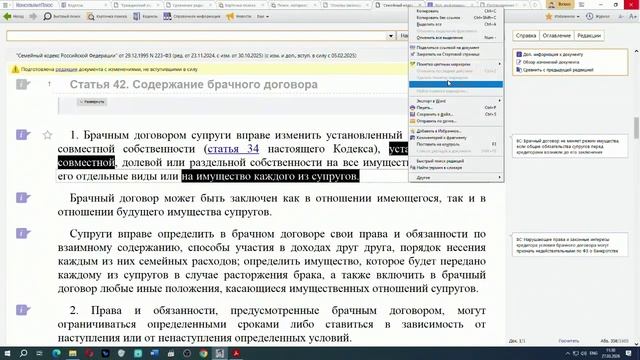Open File Explorer from taskbar

click(72, 353)
